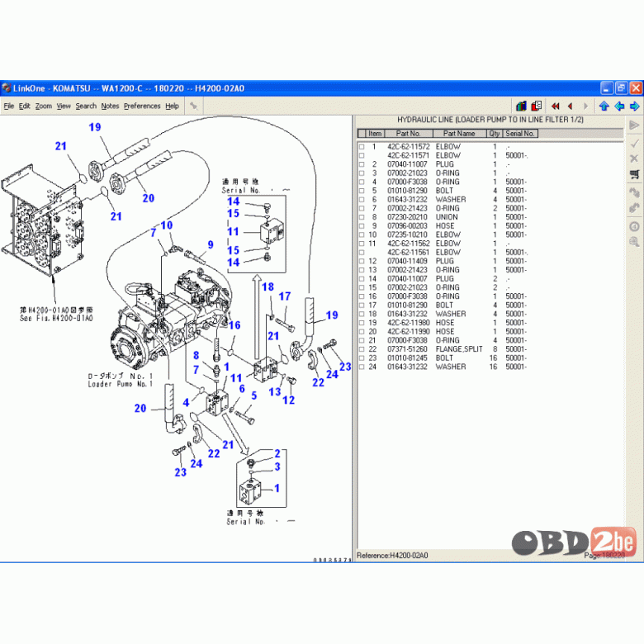
Task: Click the lower link-gears sidebar icon
Action: pyautogui.click(x=634, y=207)
